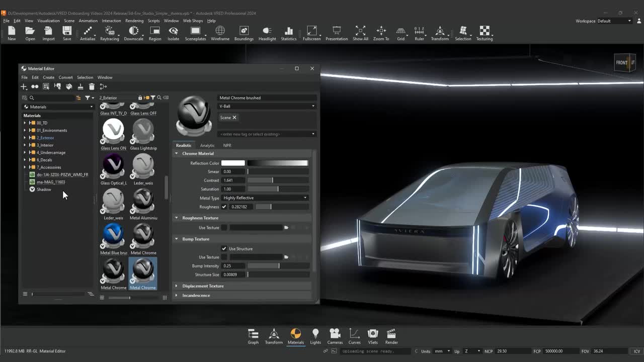The image size is (644, 362).
Task: Open the Materials view dropdown in left panel
Action: [58, 107]
